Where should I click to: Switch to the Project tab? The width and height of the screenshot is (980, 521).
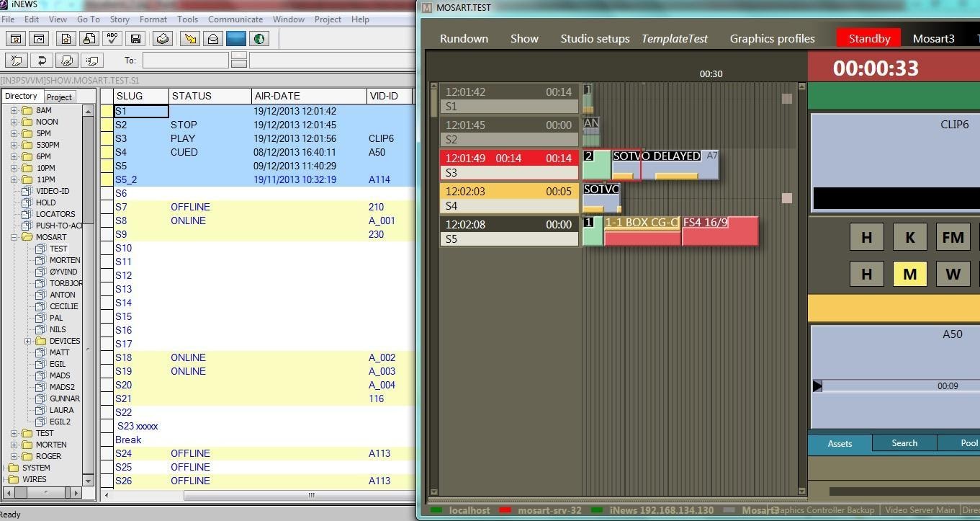(59, 97)
